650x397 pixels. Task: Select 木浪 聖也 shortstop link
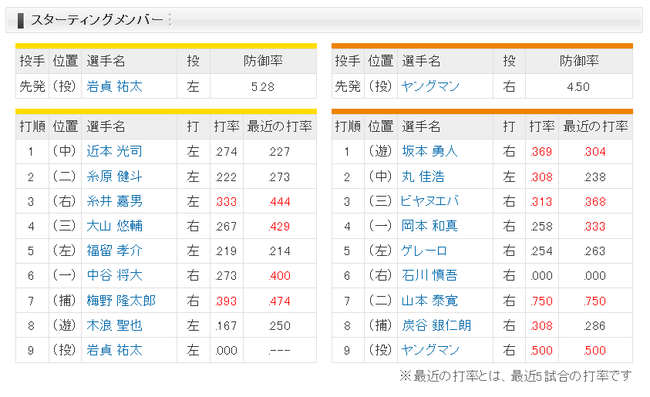click(114, 325)
